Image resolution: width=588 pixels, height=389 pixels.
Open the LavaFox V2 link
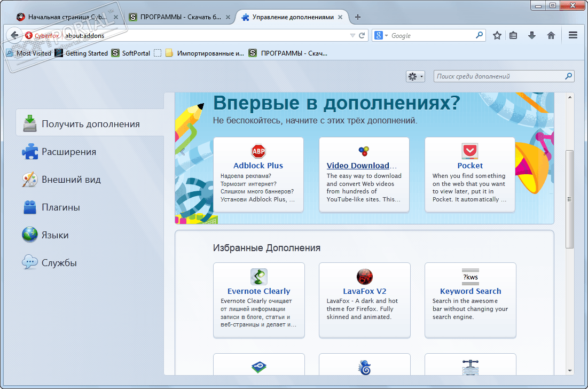tap(365, 291)
